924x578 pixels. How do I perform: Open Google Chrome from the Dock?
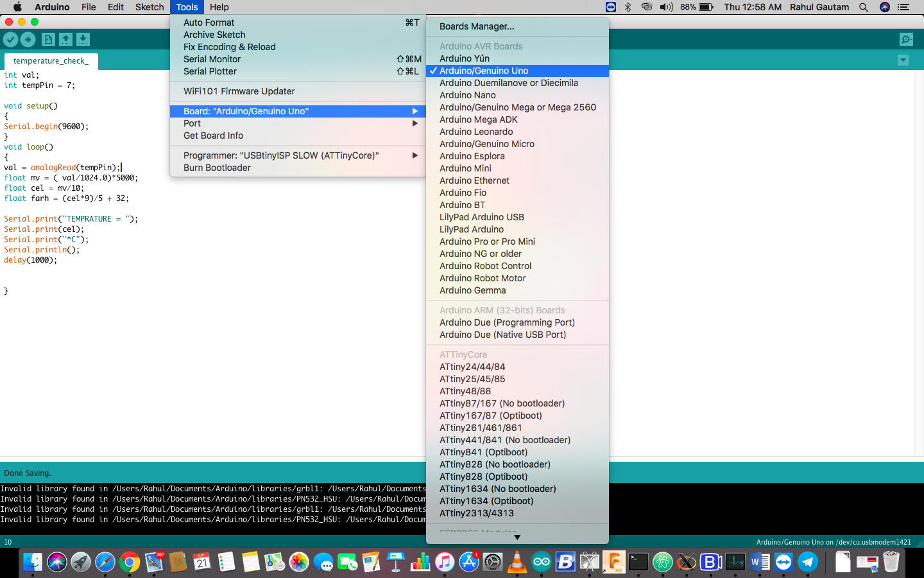130,562
